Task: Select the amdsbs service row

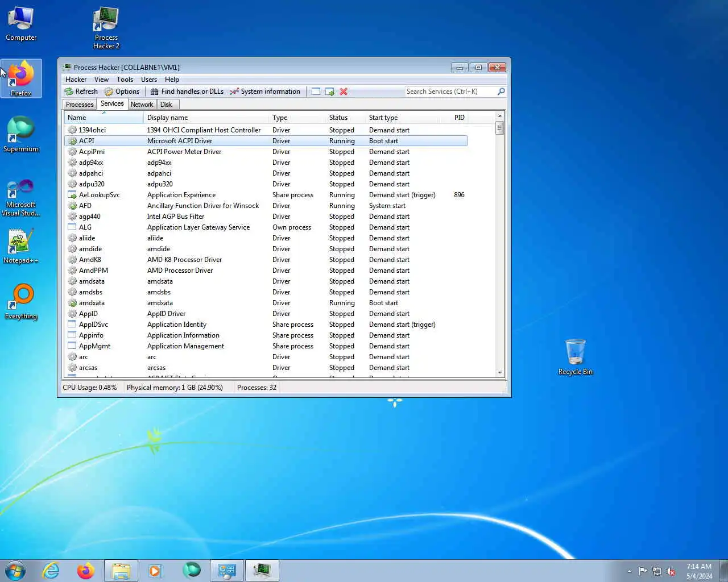Action: pos(266,292)
